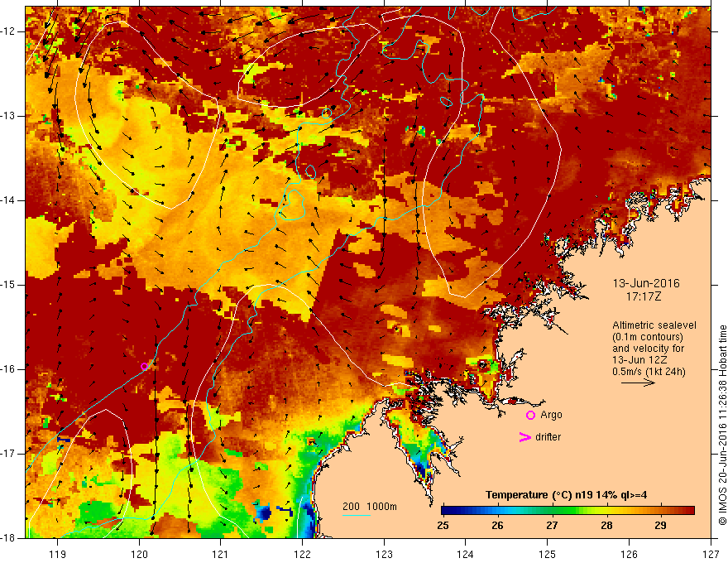
Task: Click the latitude axis label '-18'
Action: click(x=8, y=538)
